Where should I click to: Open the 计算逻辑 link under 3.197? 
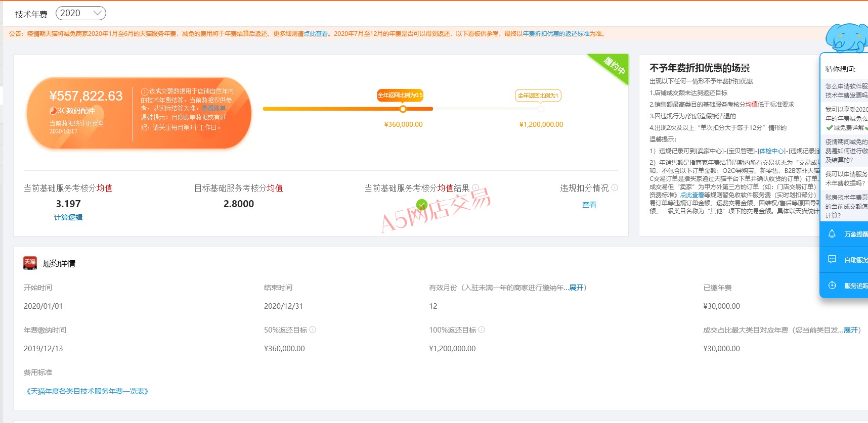pos(68,217)
